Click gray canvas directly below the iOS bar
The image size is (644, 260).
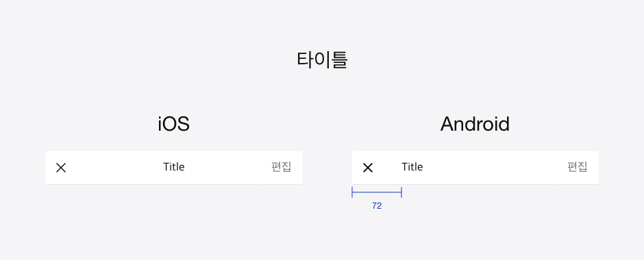tap(174, 213)
